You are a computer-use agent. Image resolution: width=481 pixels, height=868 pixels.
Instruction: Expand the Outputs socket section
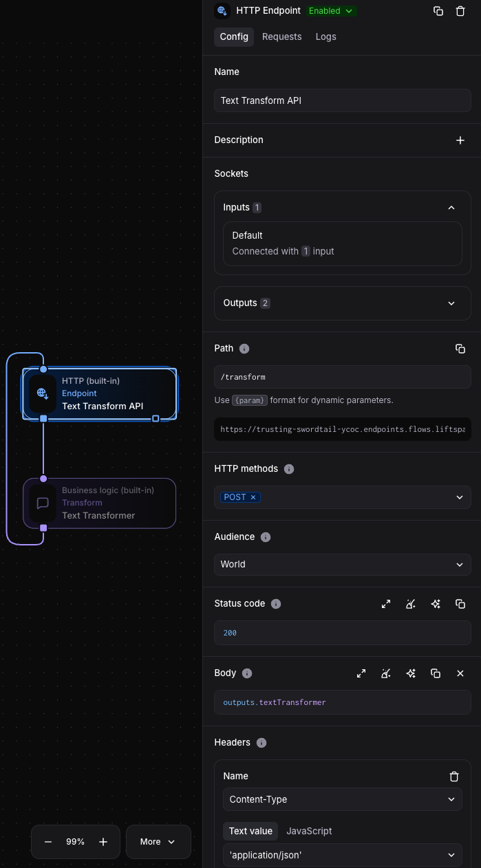(x=451, y=303)
